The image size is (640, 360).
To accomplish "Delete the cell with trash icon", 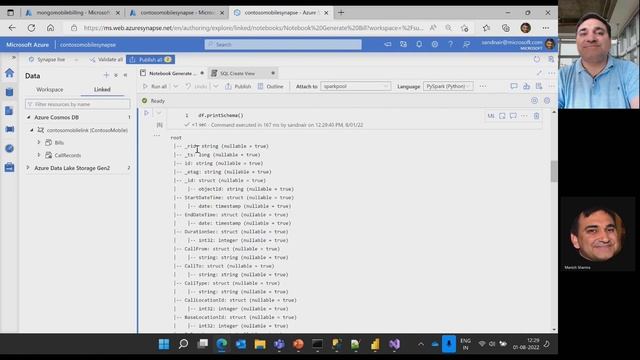I will (536, 116).
